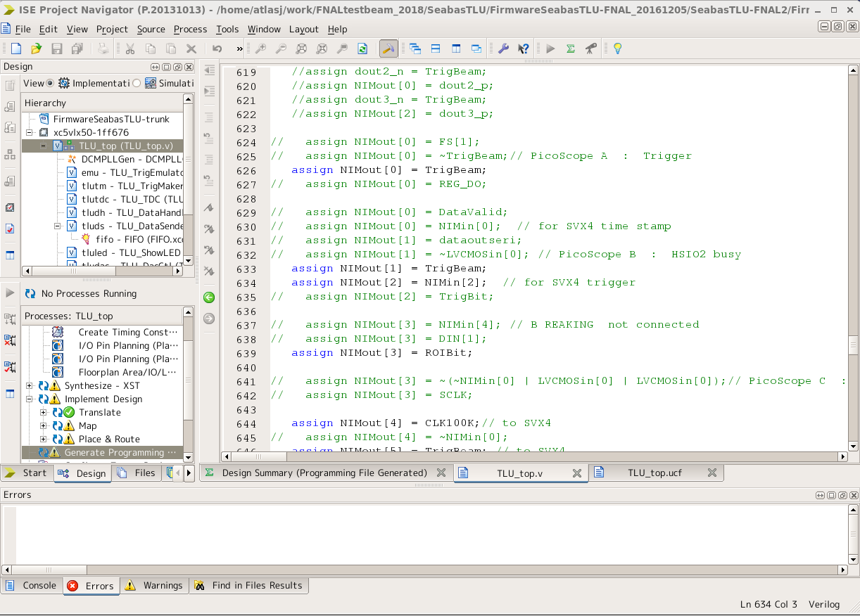Image resolution: width=860 pixels, height=616 pixels.
Task: Switch to the TLU_top.ucf tab
Action: [x=655, y=473]
